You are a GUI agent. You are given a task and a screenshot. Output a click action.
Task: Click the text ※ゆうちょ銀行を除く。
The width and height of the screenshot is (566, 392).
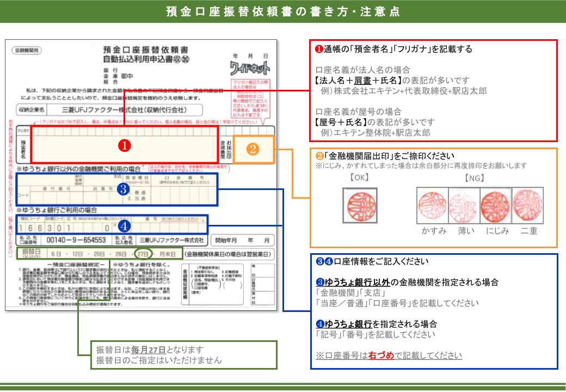coord(141,265)
